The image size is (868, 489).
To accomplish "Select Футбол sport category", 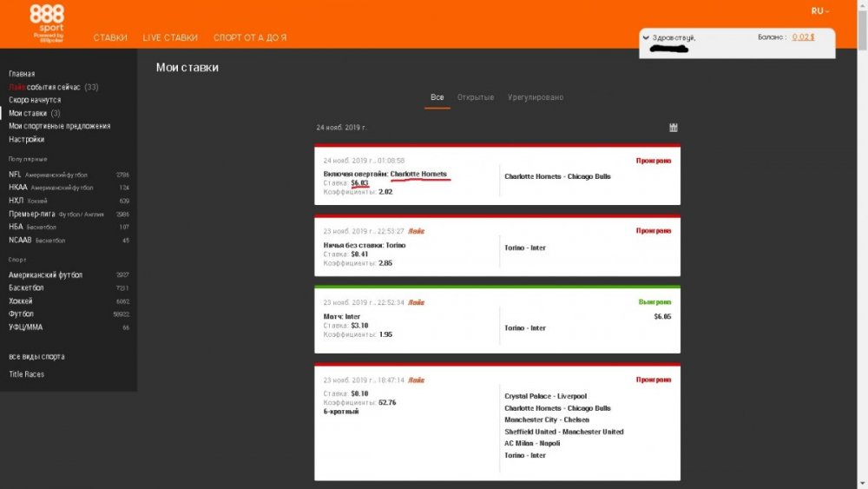I will tap(69, 314).
